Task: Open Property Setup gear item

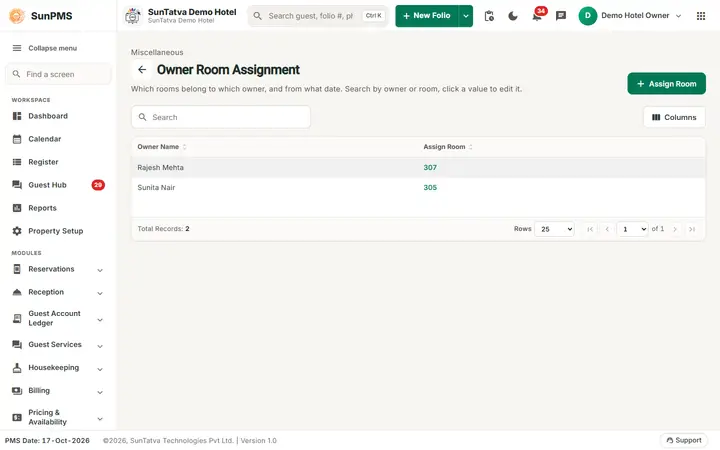Action: point(56,231)
